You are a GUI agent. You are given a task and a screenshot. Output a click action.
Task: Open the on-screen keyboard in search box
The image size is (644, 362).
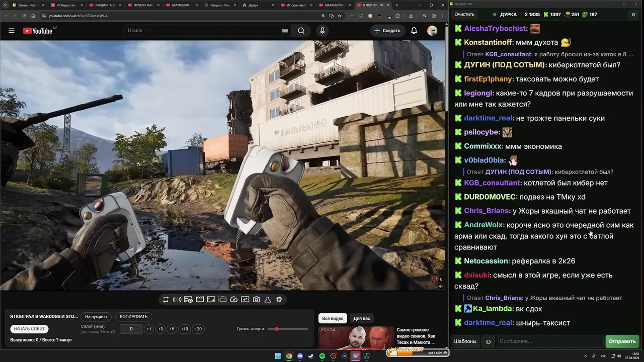tap(285, 31)
